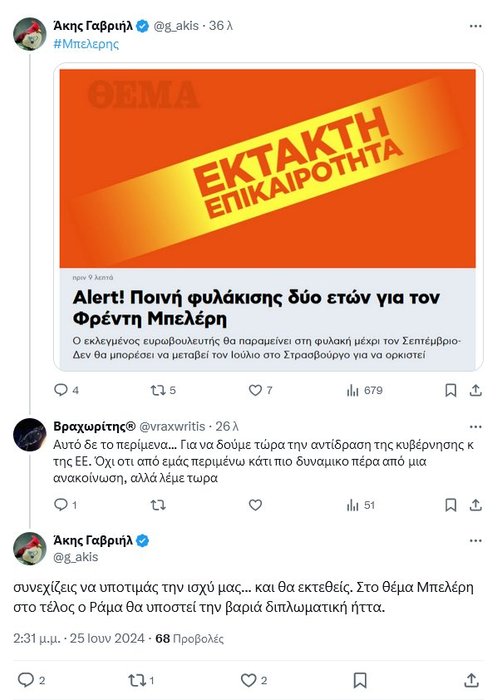Image resolution: width=497 pixels, height=700 pixels.
Task: Share the top post with the ΘΕΜΑ card
Action: pos(476,391)
